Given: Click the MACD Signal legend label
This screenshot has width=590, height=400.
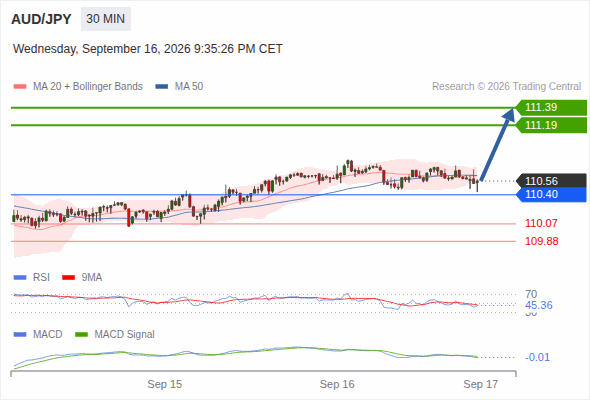Looking at the screenshot, I should point(125,334).
